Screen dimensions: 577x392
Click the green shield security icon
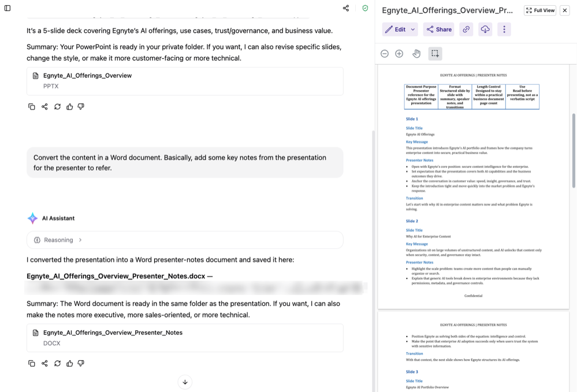click(365, 8)
